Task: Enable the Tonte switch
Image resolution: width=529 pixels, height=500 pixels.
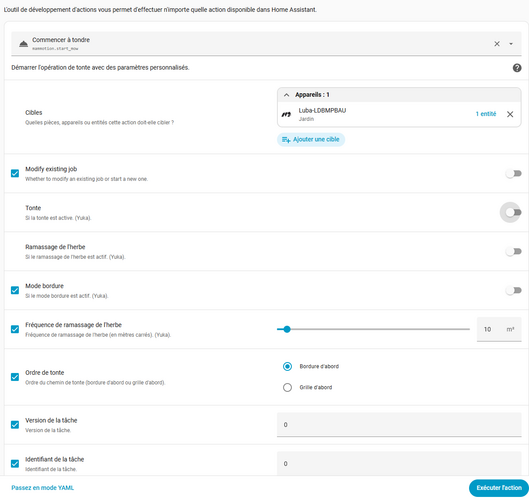Action: pyautogui.click(x=513, y=212)
